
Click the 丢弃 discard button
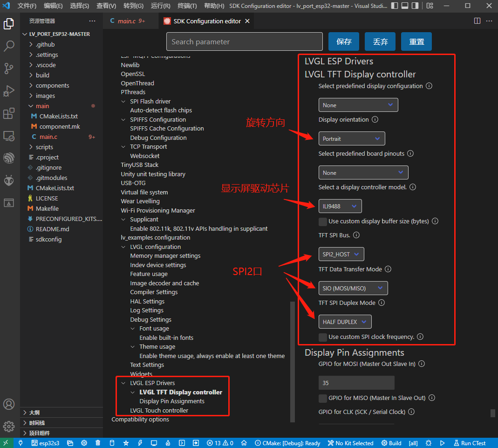click(380, 41)
